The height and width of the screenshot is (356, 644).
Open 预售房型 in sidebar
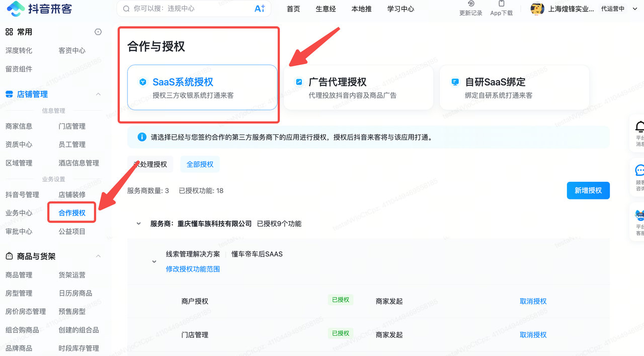(72, 312)
